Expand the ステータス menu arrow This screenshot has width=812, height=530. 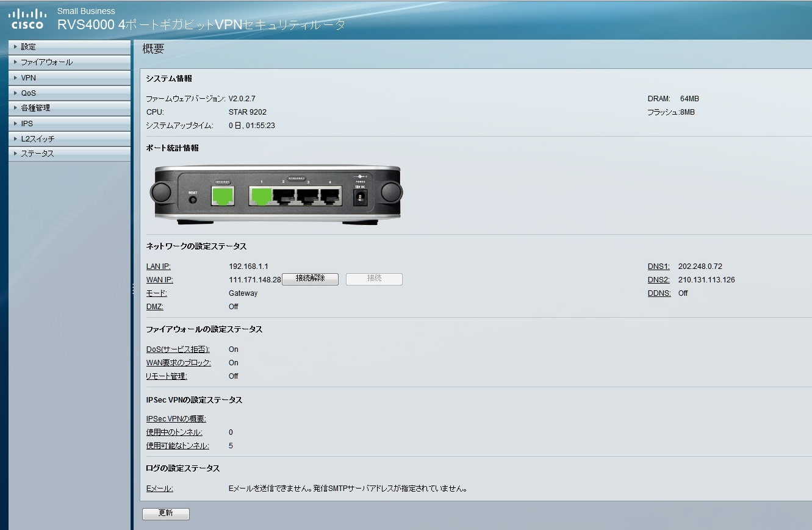(x=15, y=154)
